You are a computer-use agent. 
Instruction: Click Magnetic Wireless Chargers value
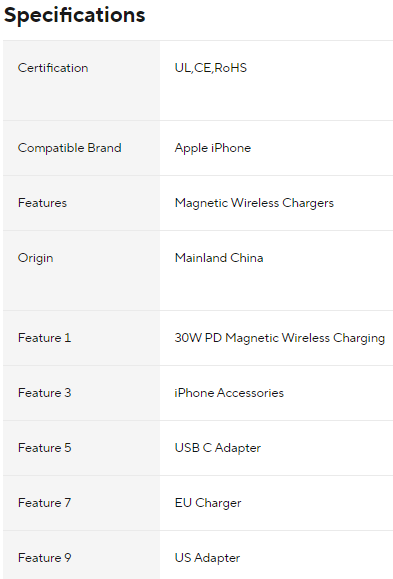click(x=254, y=203)
